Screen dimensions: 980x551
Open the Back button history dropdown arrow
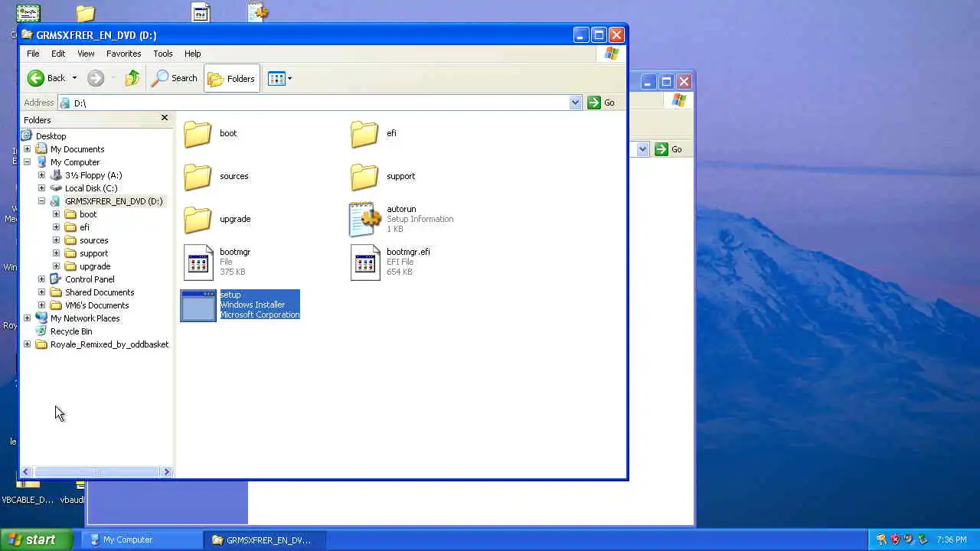74,78
